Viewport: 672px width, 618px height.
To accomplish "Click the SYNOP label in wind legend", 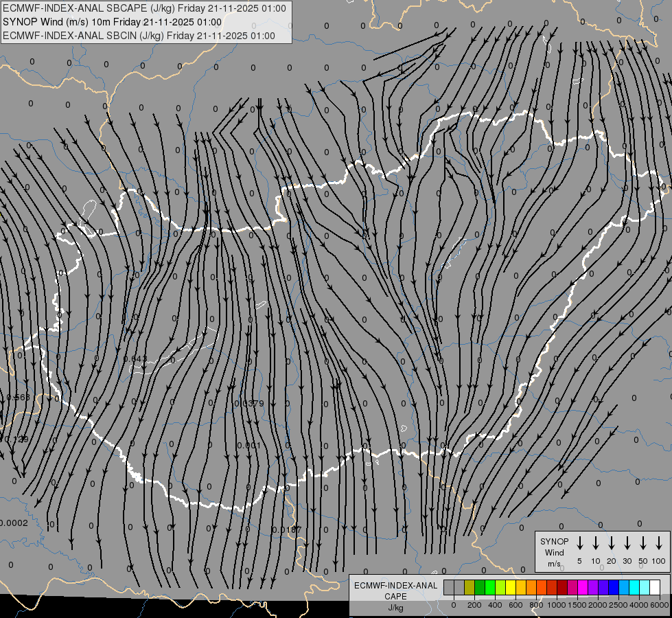I will pos(554,541).
